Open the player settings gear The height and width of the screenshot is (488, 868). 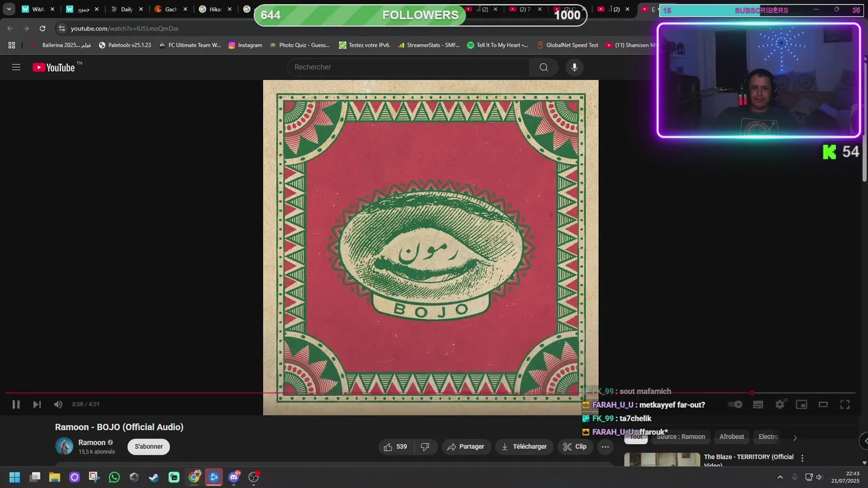[x=780, y=405]
